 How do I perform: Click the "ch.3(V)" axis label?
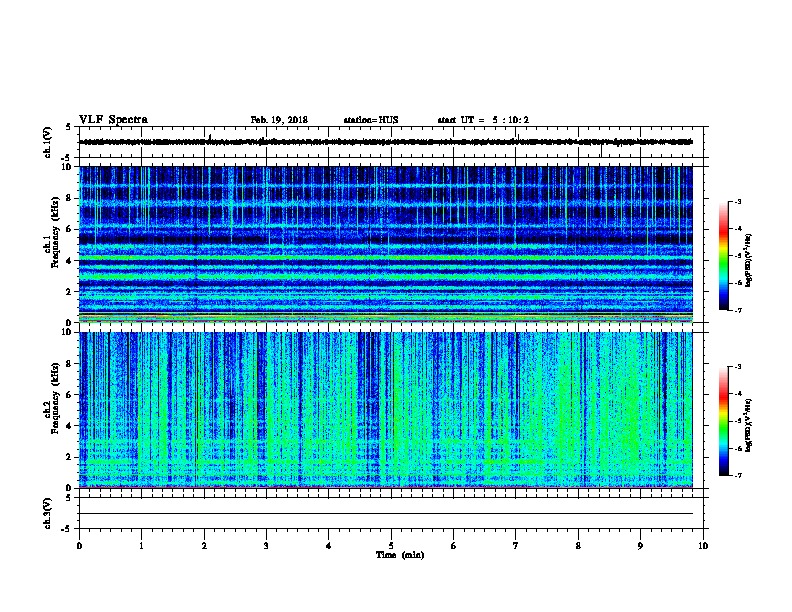47,513
